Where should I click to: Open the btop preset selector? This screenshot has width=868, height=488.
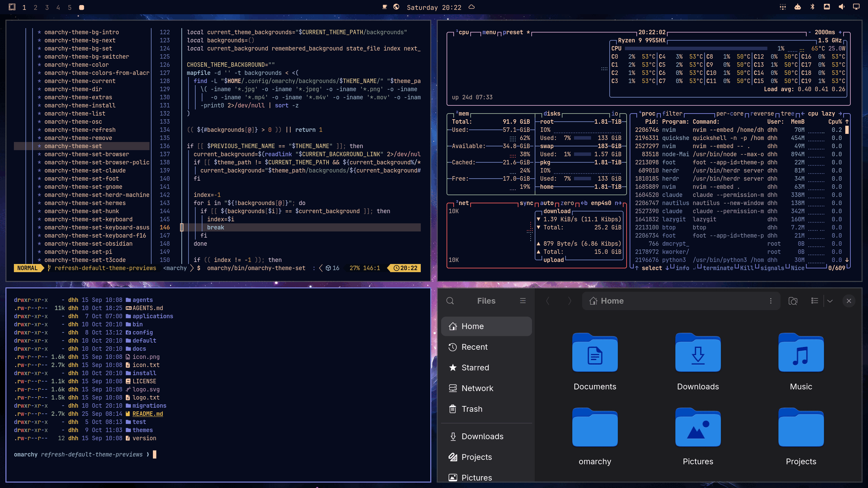(x=516, y=32)
